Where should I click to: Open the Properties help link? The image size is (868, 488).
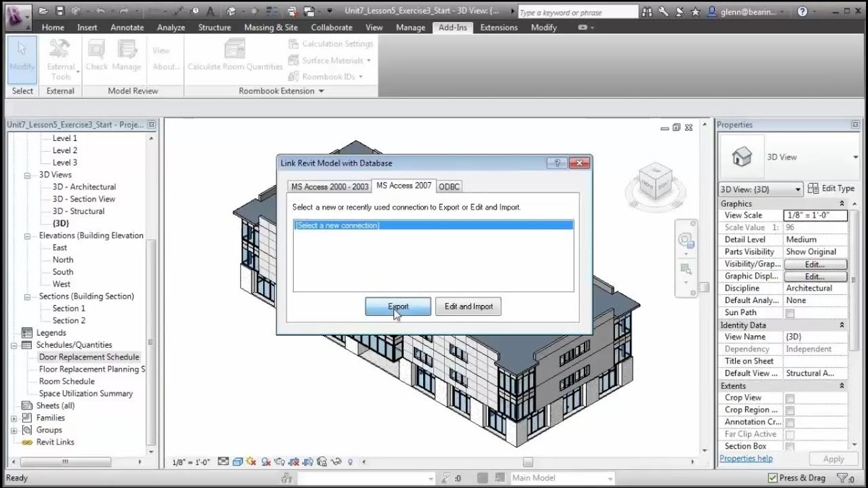pos(746,458)
